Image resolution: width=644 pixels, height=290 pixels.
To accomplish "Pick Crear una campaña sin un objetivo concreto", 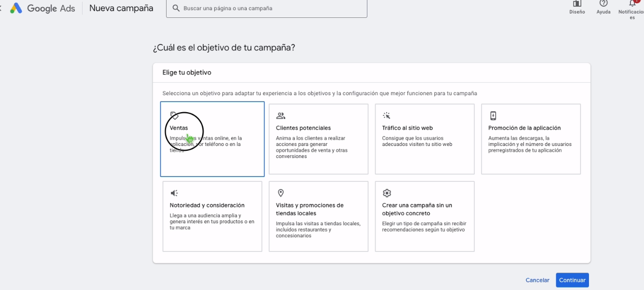I will click(x=425, y=217).
